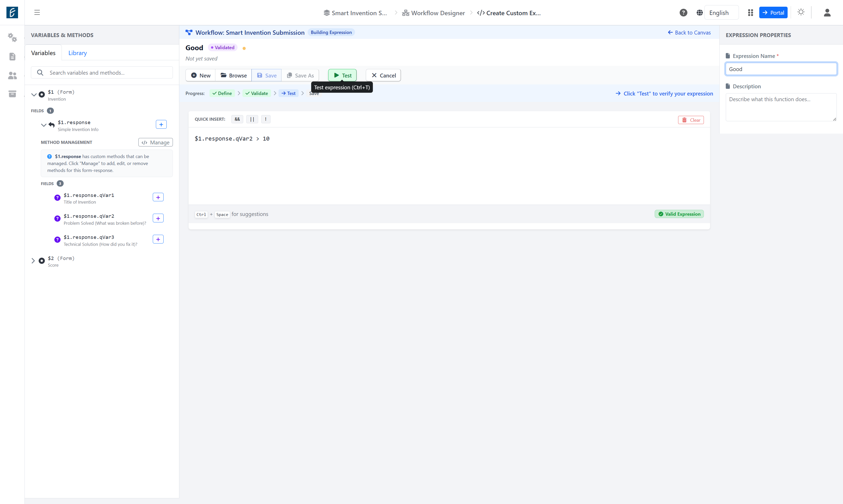
Task: Expand the $2 (Form) Score node
Action: [x=33, y=261]
